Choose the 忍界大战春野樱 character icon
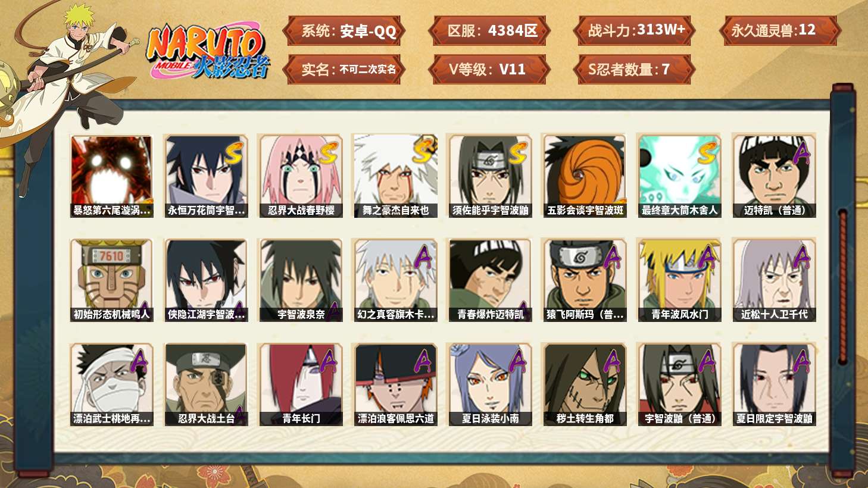Viewport: 868px width, 488px height. tap(301, 176)
